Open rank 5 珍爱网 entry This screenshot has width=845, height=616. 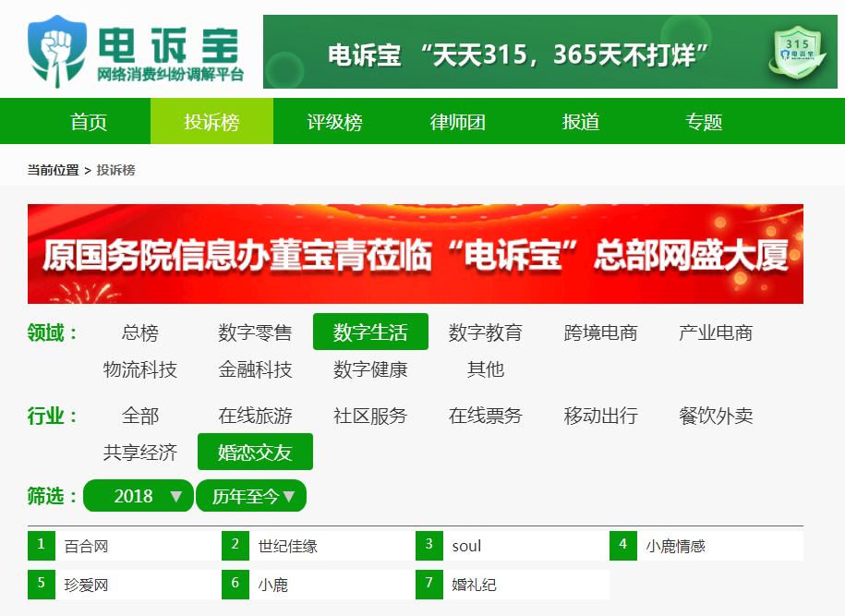click(125, 585)
